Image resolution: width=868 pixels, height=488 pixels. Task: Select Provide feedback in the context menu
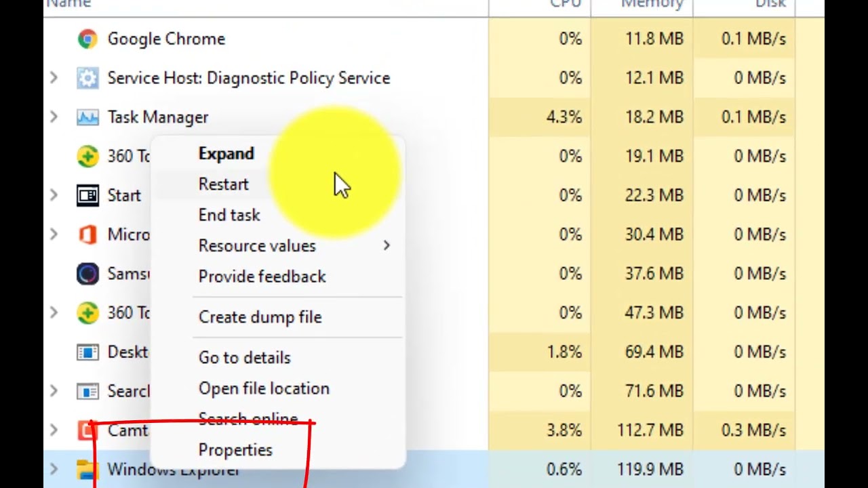(262, 277)
